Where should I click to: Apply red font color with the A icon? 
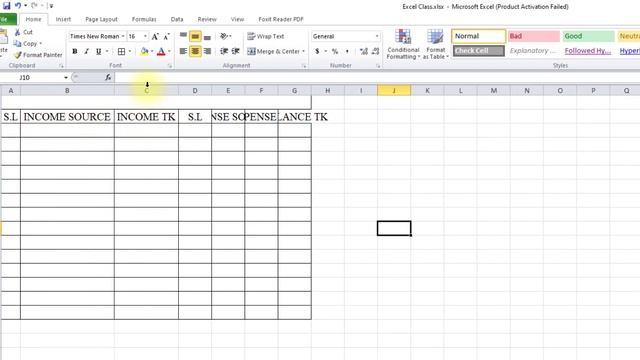click(161, 51)
